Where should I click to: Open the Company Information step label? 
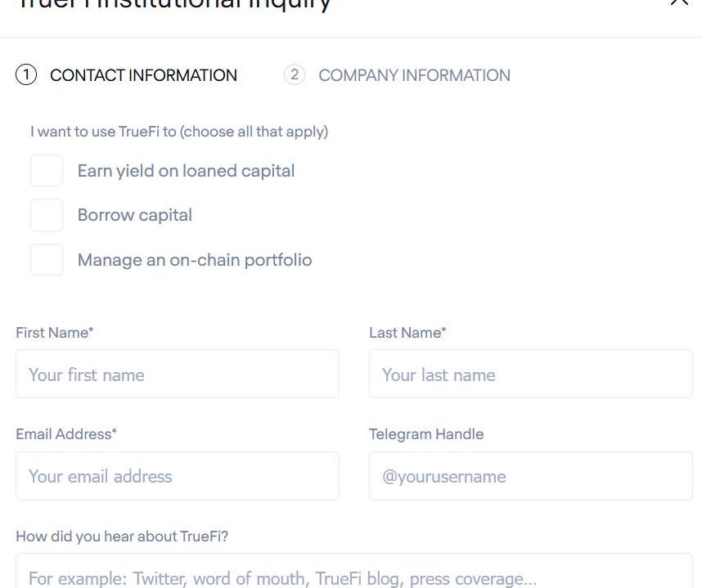414,75
